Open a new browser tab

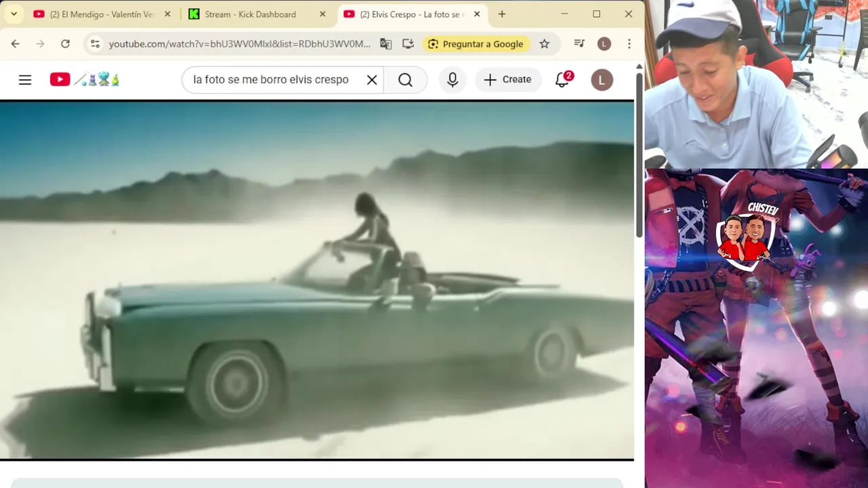click(x=502, y=14)
